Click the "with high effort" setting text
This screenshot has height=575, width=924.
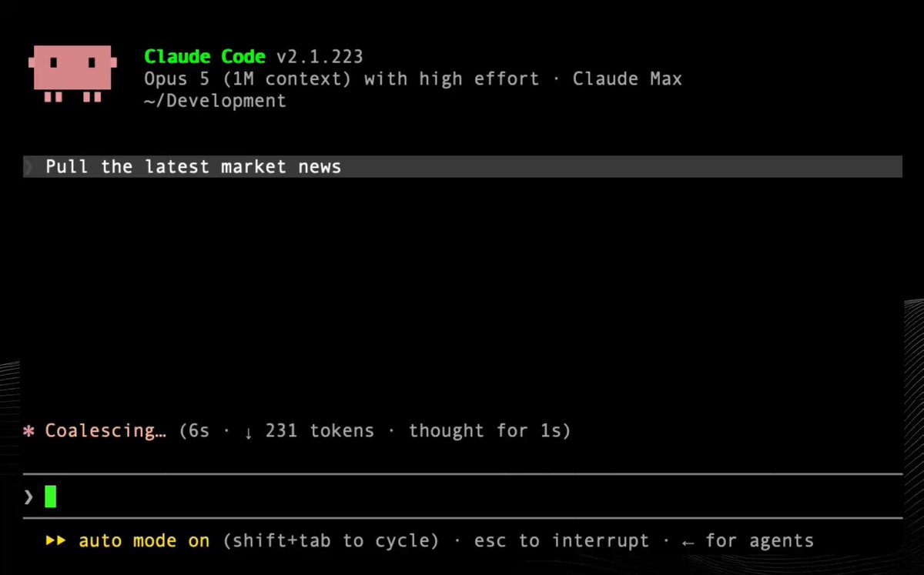coord(452,79)
